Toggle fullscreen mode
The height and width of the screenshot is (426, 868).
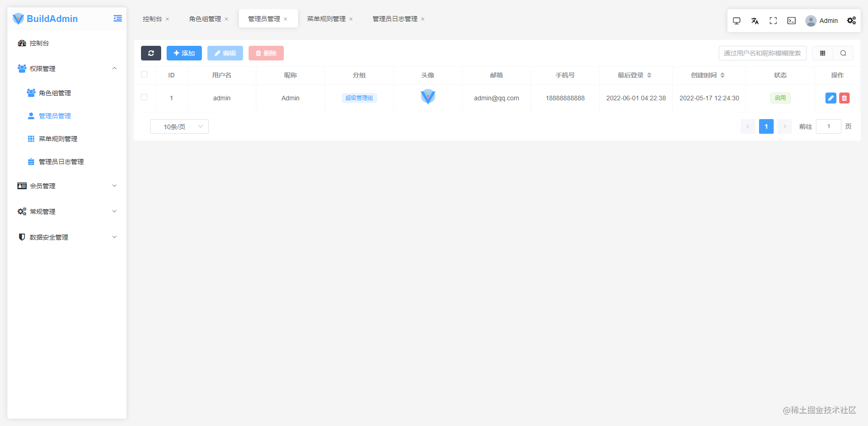(773, 21)
